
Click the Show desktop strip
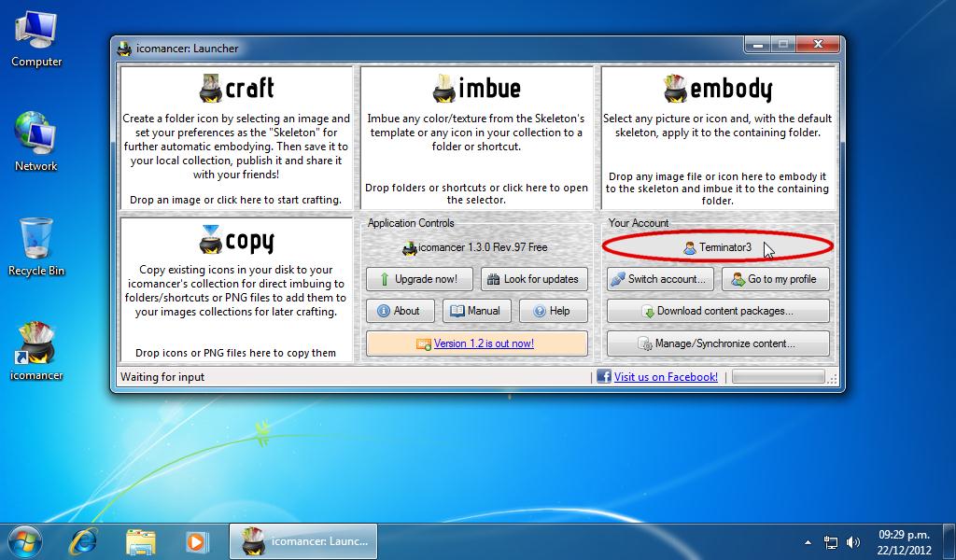(950, 541)
